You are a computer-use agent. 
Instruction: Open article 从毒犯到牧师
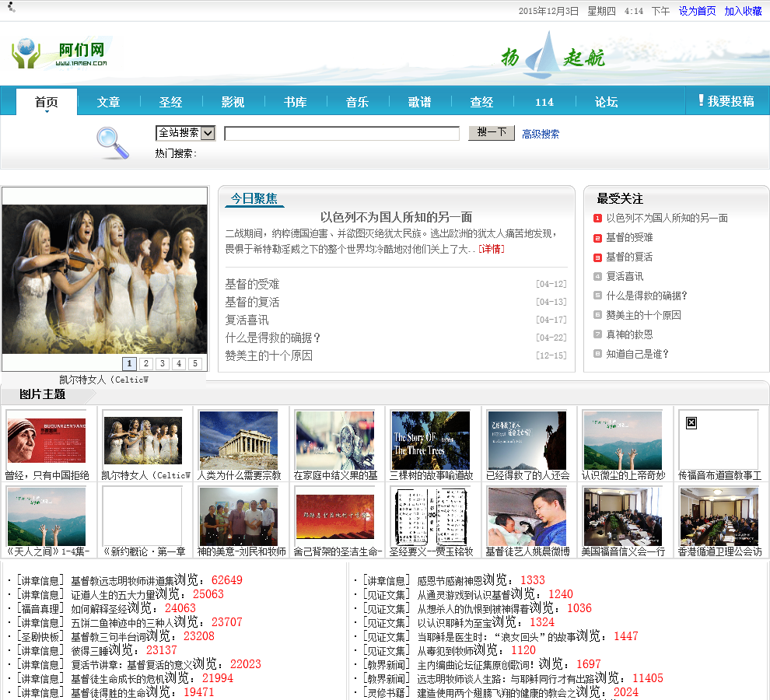coord(445,651)
